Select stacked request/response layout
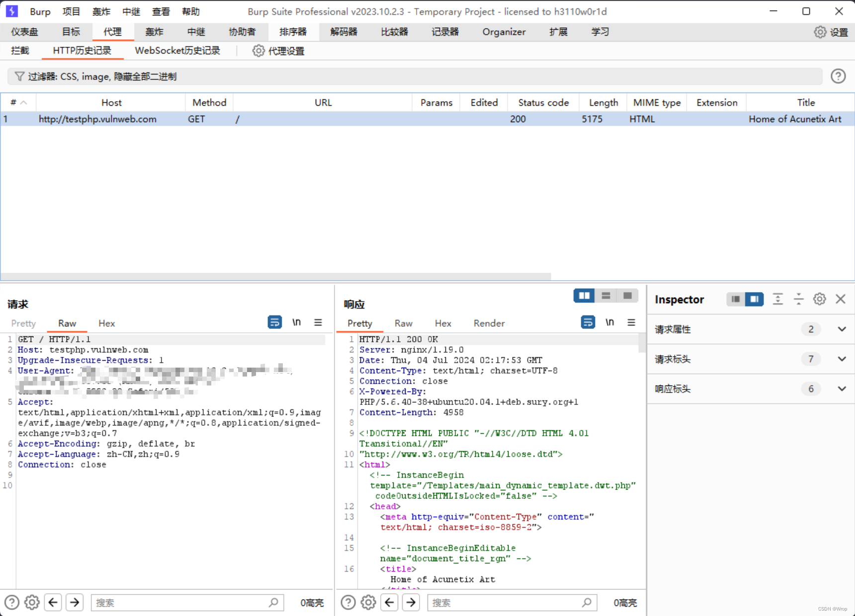The image size is (855, 616). pos(606,296)
